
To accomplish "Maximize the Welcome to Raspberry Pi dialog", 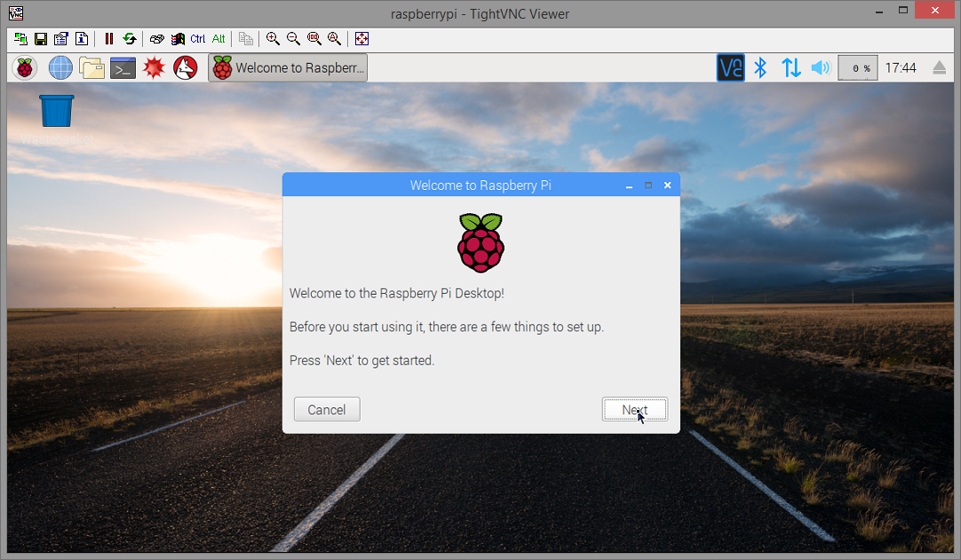I will click(648, 185).
